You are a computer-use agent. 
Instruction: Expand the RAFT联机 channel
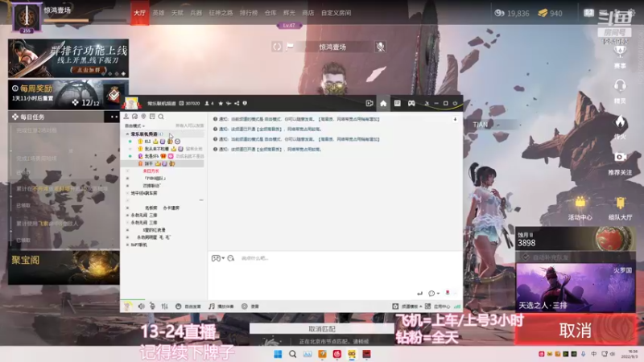pos(127,245)
